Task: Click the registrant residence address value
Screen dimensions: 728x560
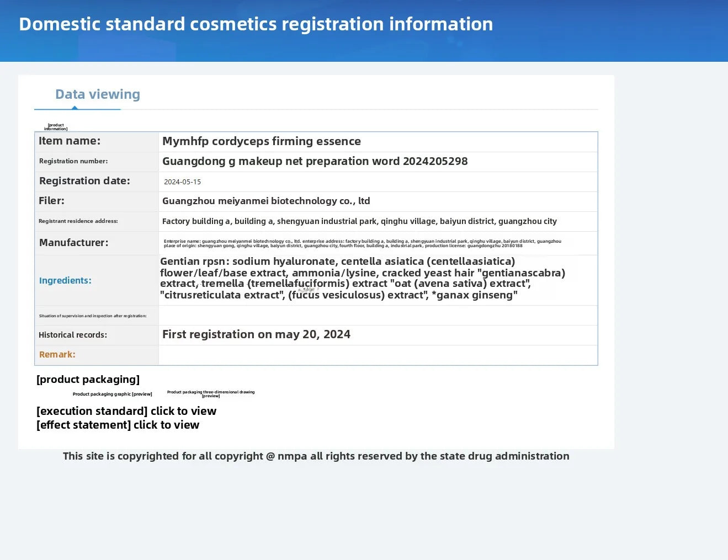Action: (x=359, y=221)
